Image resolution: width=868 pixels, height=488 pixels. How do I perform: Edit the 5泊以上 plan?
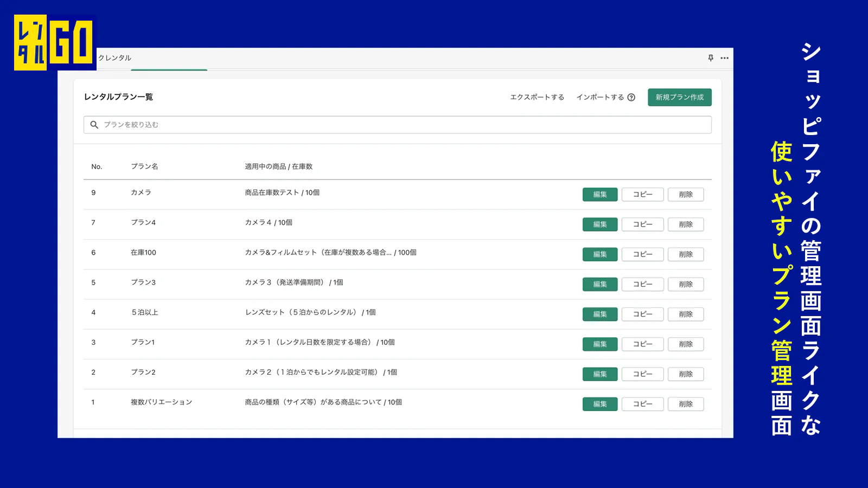click(x=600, y=314)
